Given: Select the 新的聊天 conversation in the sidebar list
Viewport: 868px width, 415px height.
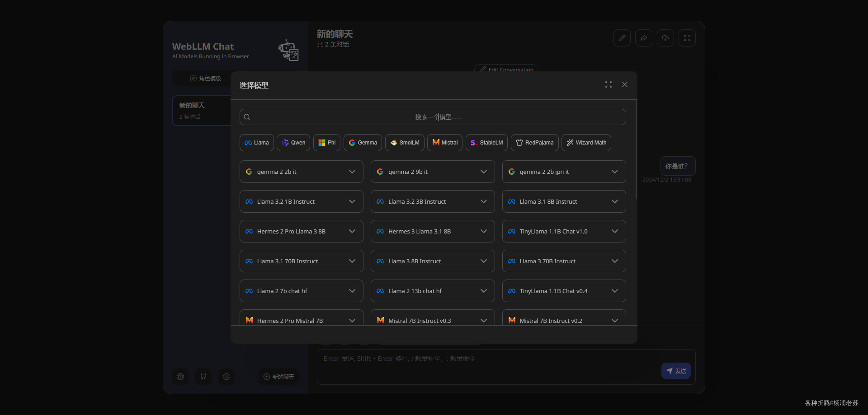Looking at the screenshot, I should click(x=202, y=111).
